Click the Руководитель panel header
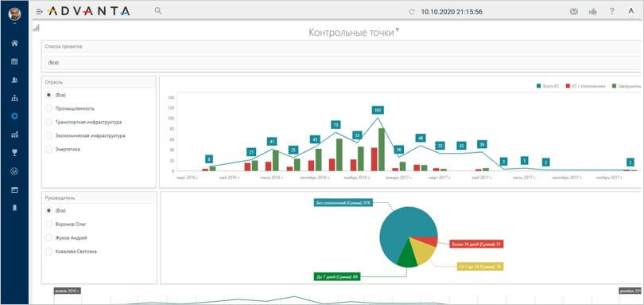 (99, 197)
